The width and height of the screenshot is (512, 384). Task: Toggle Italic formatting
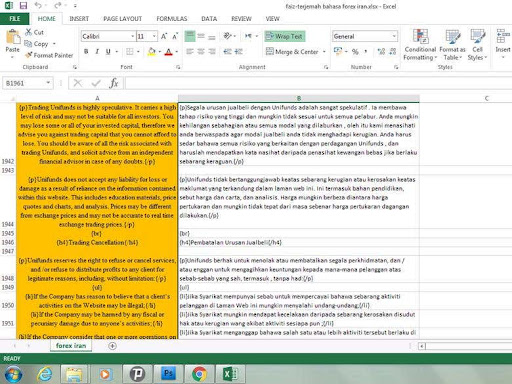pos(97,52)
